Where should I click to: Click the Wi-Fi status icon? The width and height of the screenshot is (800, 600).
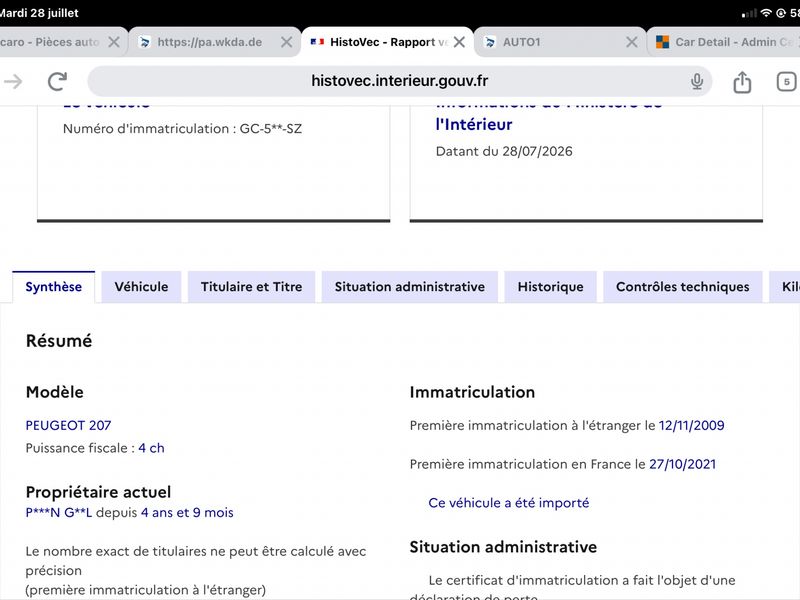766,13
